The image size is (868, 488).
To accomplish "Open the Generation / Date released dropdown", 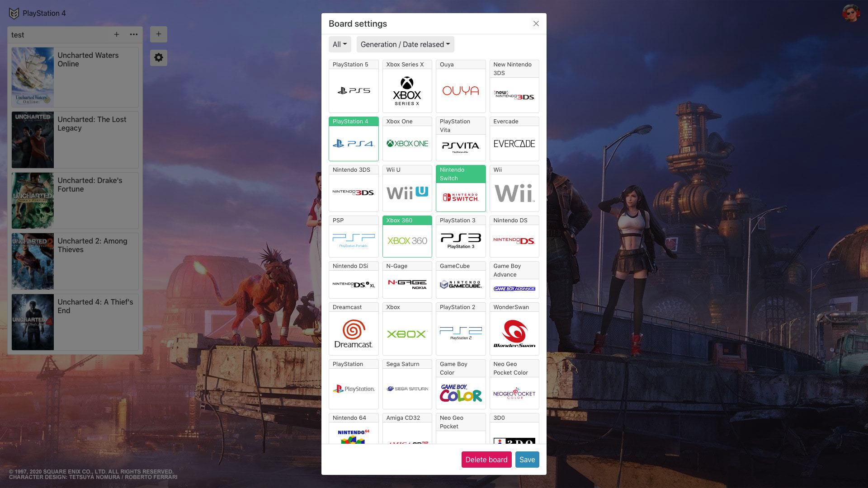I will tap(406, 44).
